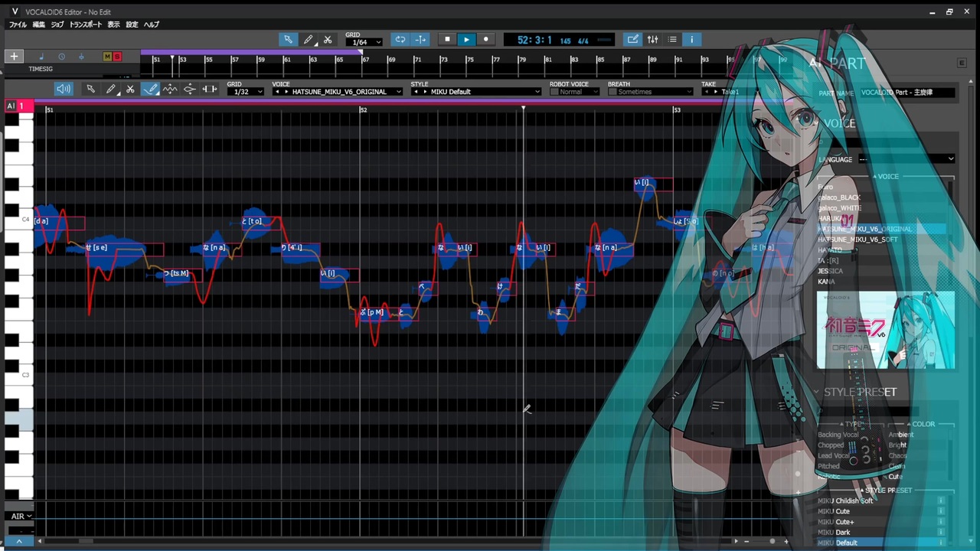This screenshot has width=980, height=551.
Task: Open the 編集 menu
Action: [x=39, y=24]
